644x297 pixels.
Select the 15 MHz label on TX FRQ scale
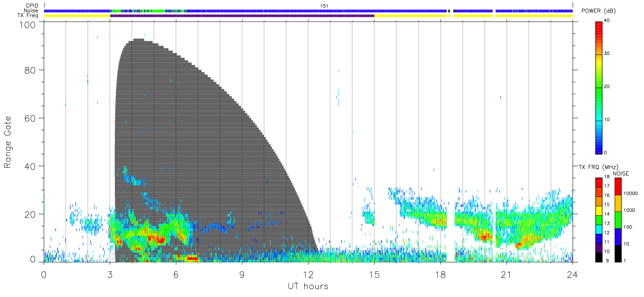pyautogui.click(x=607, y=205)
